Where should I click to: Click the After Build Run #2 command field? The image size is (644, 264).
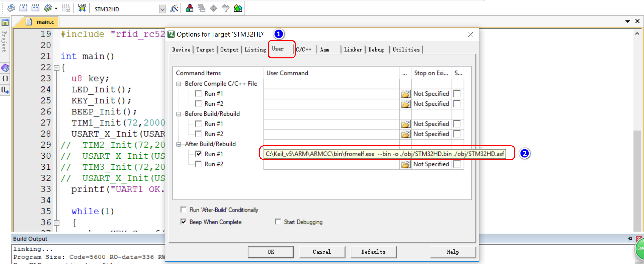click(x=332, y=164)
